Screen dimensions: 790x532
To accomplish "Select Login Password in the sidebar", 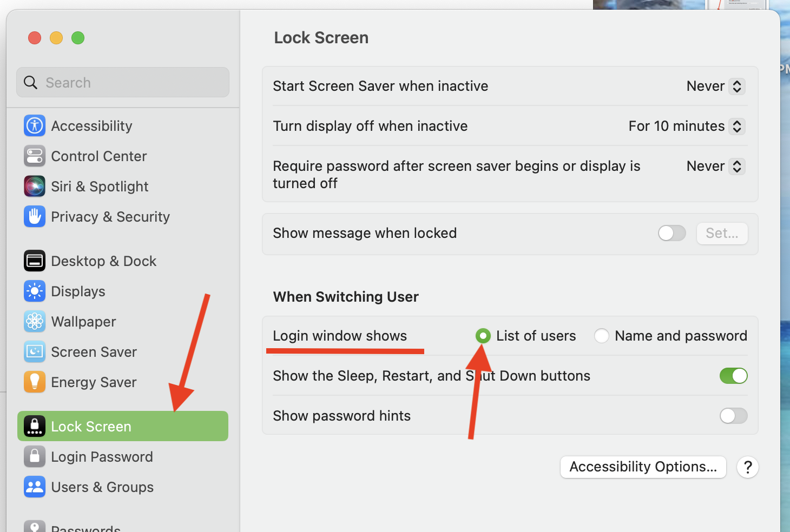I will (34, 456).
